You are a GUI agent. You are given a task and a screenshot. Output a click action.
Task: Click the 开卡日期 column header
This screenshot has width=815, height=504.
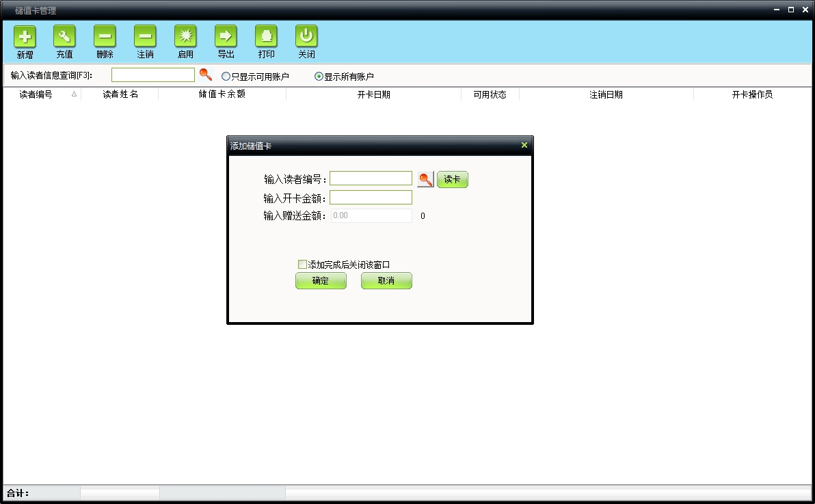373,94
